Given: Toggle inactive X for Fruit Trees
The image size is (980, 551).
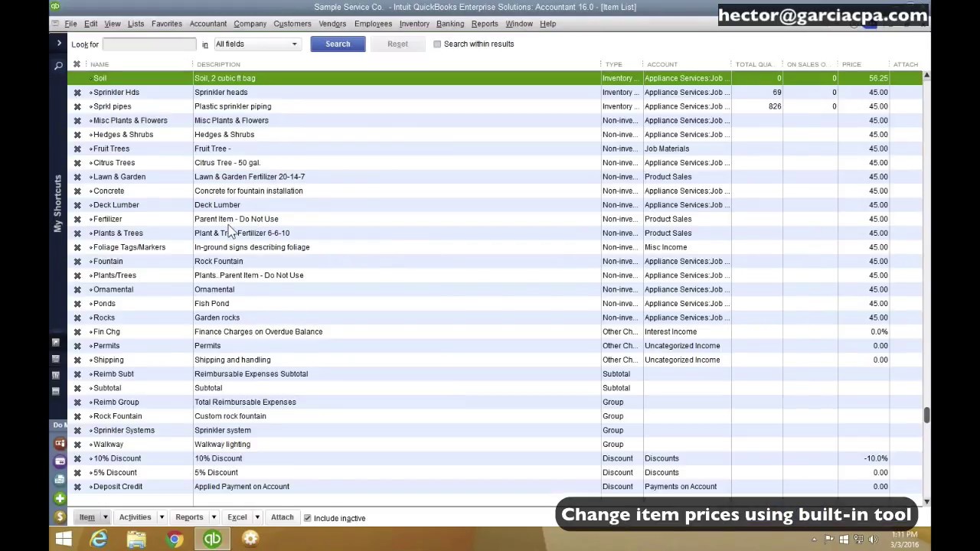Looking at the screenshot, I should [x=77, y=148].
